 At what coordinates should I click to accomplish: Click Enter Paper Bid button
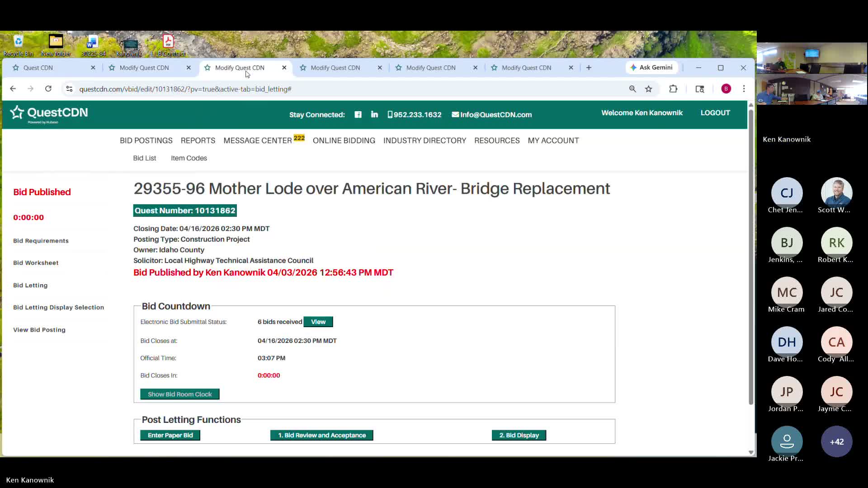coord(170,435)
